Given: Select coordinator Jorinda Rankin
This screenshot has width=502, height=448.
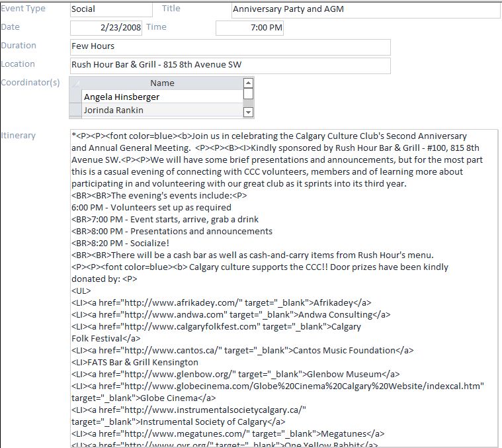Looking at the screenshot, I should point(162,110).
